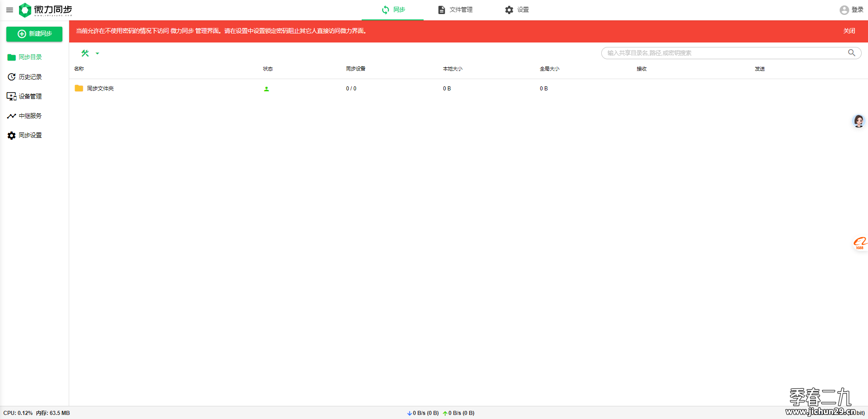Viewport: 868px width, 419px height.
Task: Select the 同步文件夹 row name
Action: click(x=100, y=89)
